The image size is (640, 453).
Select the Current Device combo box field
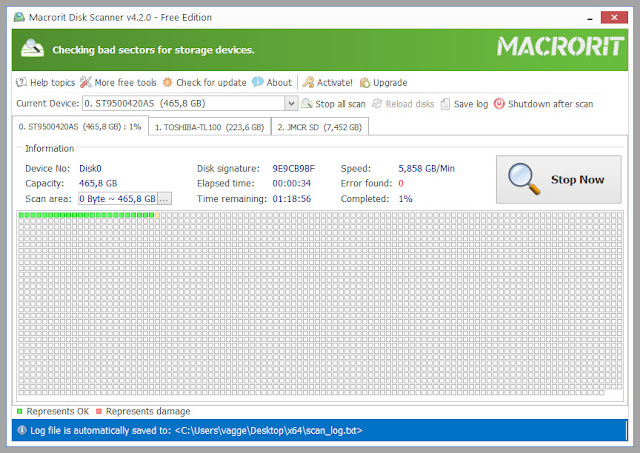coord(189,104)
